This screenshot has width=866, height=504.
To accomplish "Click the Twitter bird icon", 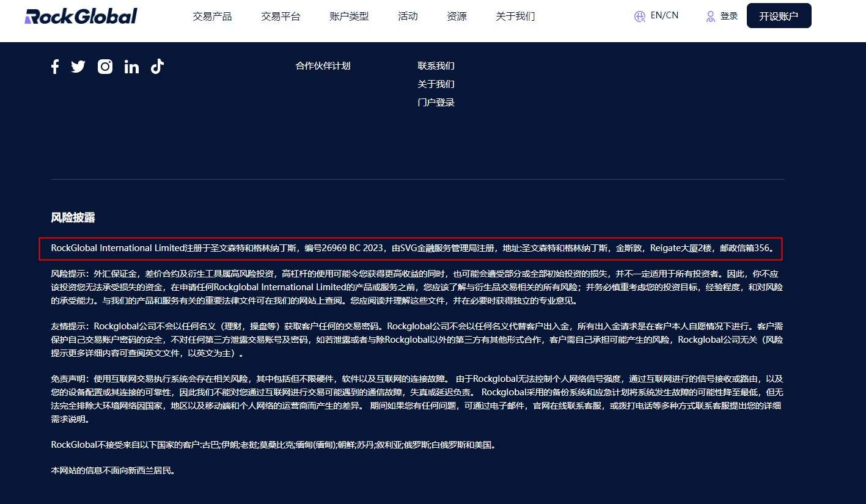I will (x=78, y=66).
